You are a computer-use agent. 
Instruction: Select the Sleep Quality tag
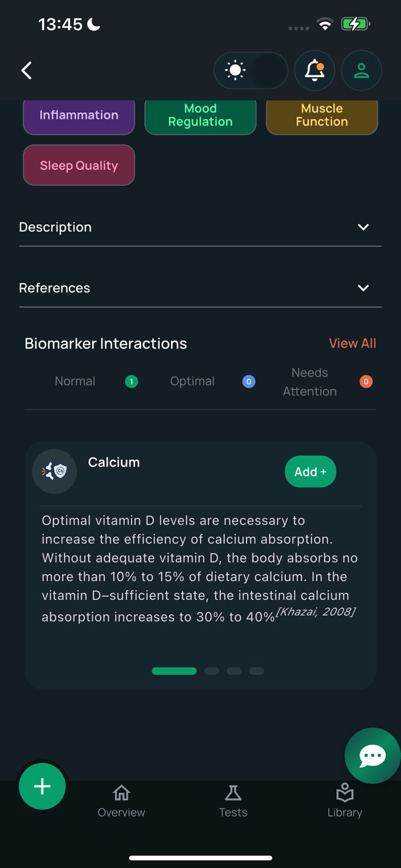pos(78,165)
